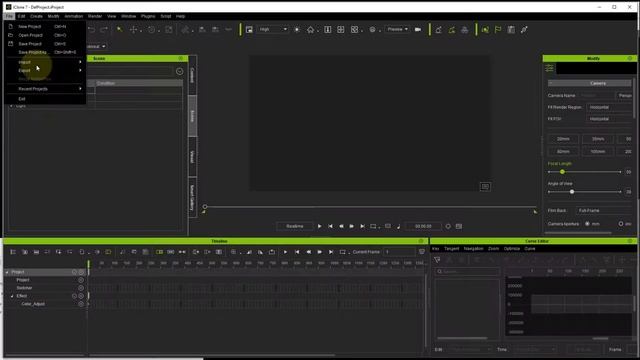The image size is (640, 360).
Task: Click the camera icon beside Preview
Action: 418,29
